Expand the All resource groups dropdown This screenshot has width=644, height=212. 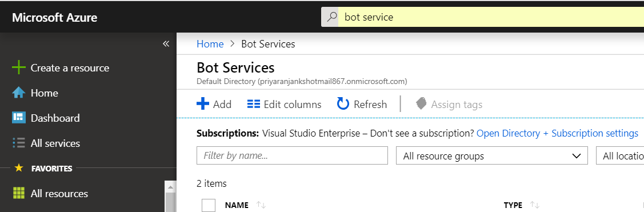[491, 155]
